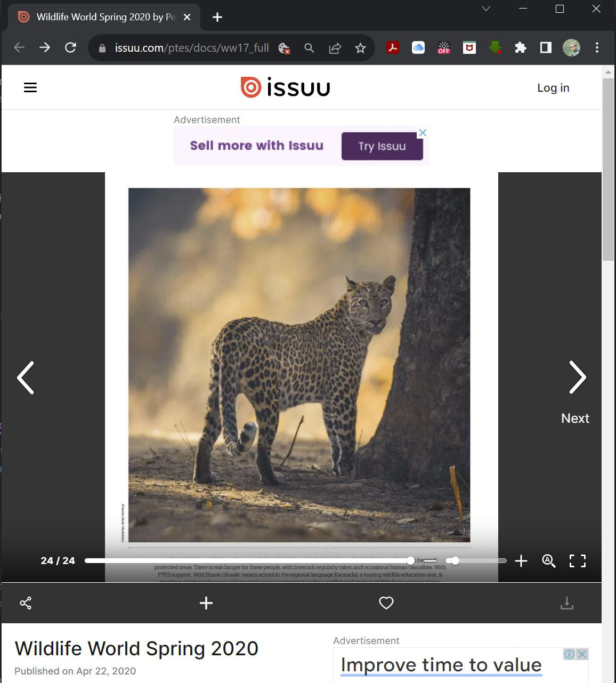616x683 pixels.
Task: Click the Sell more with Issuu banner text
Action: point(257,146)
